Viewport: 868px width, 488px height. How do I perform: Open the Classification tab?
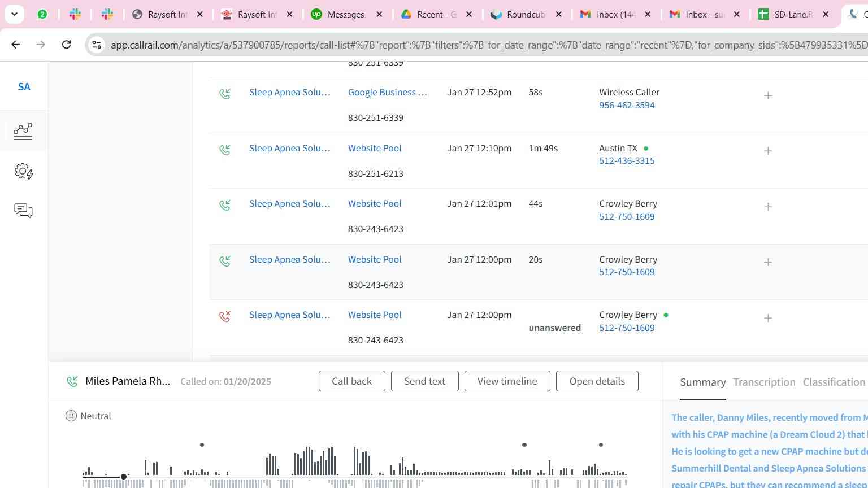pos(834,382)
